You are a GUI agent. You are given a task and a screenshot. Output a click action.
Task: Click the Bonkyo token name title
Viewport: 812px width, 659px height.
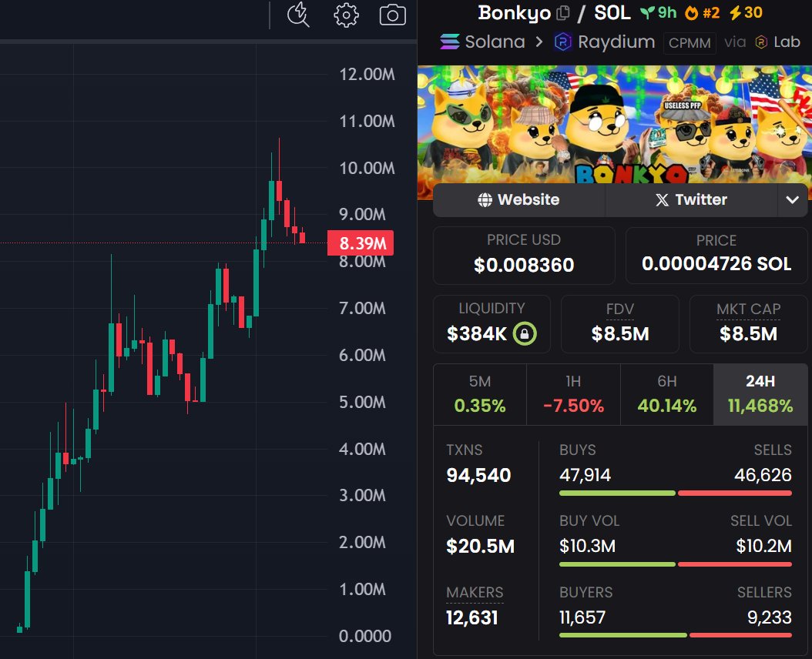tap(515, 13)
